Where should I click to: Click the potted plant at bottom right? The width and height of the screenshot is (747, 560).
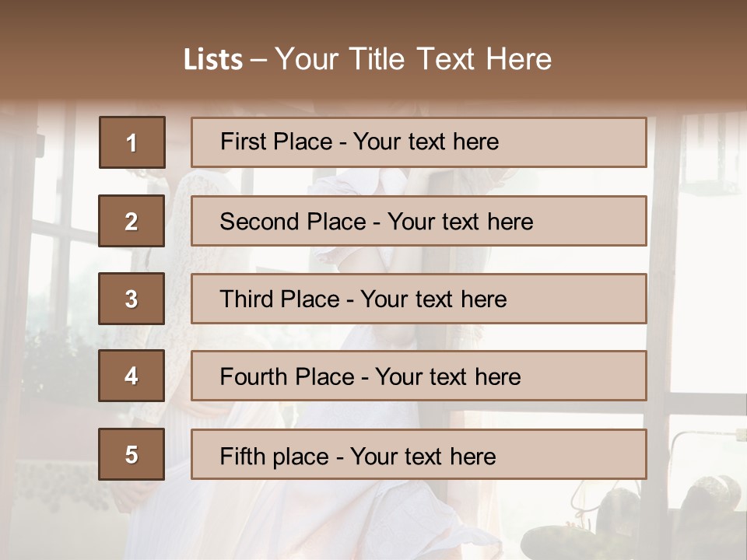click(x=633, y=519)
